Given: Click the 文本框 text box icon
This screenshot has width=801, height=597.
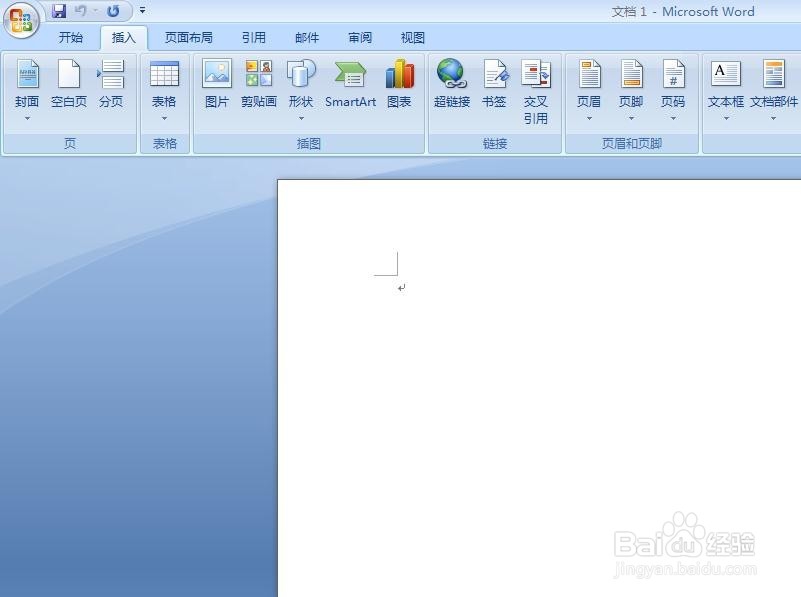Looking at the screenshot, I should (x=725, y=74).
